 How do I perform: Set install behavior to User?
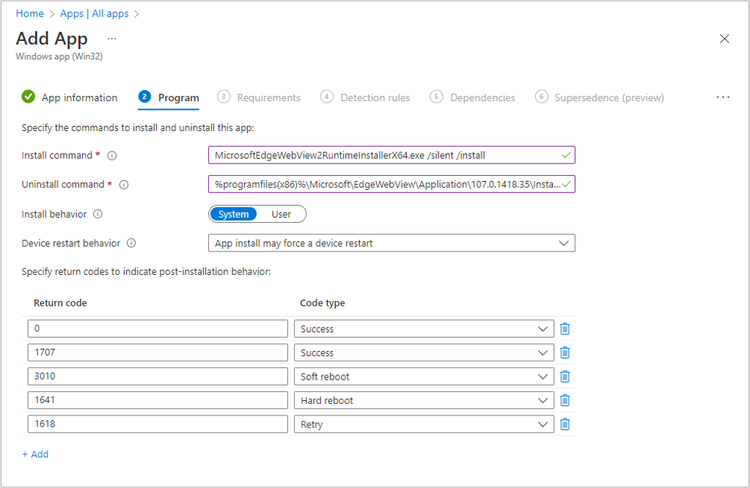[x=281, y=214]
